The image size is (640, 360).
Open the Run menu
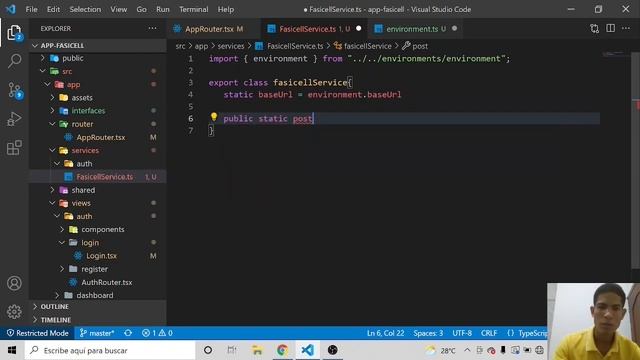[162, 9]
